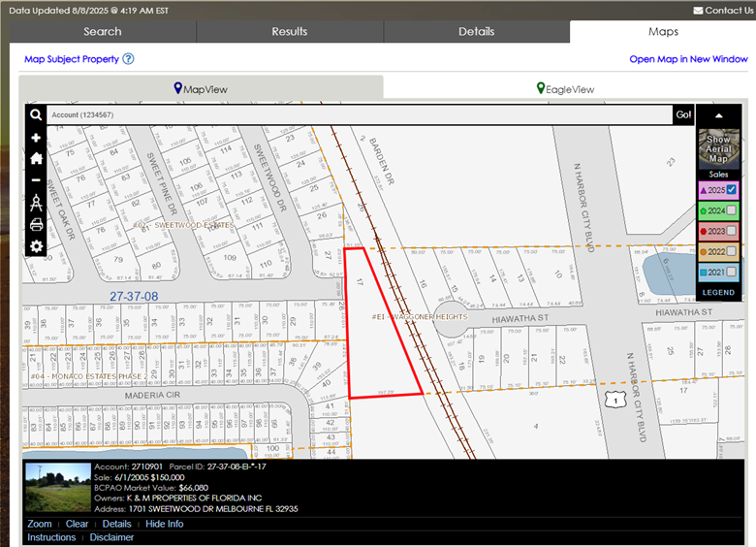Zoom out with the minus icon

tap(36, 180)
